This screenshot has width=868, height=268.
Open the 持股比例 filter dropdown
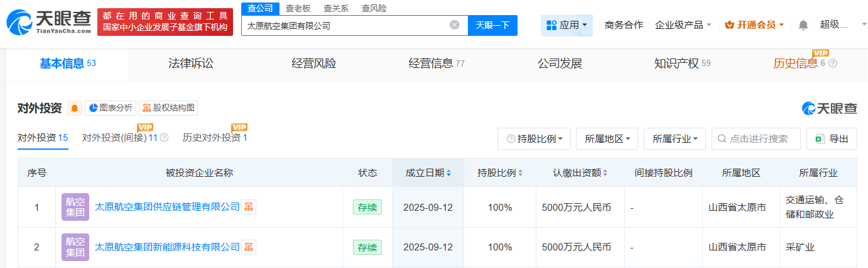[534, 139]
